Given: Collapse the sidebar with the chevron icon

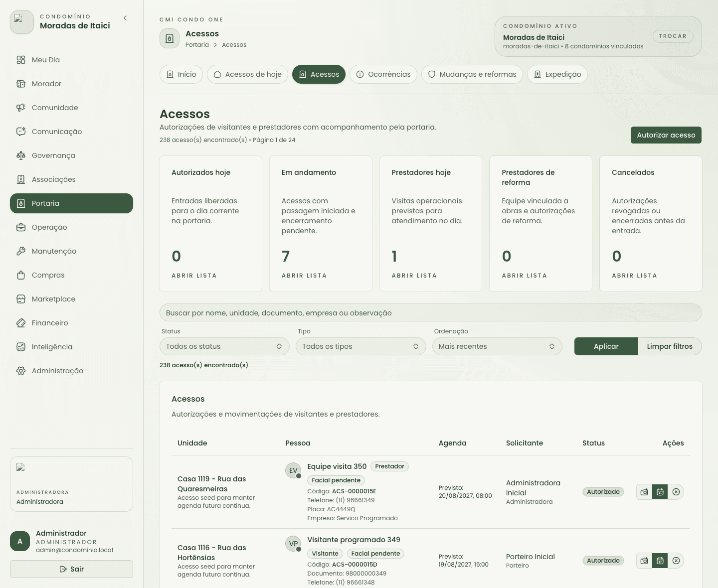Looking at the screenshot, I should [x=125, y=18].
